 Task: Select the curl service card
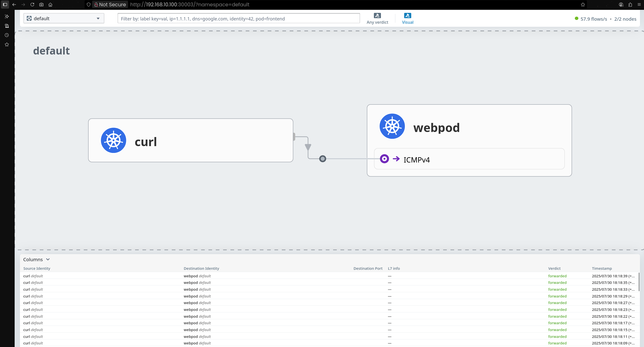191,140
